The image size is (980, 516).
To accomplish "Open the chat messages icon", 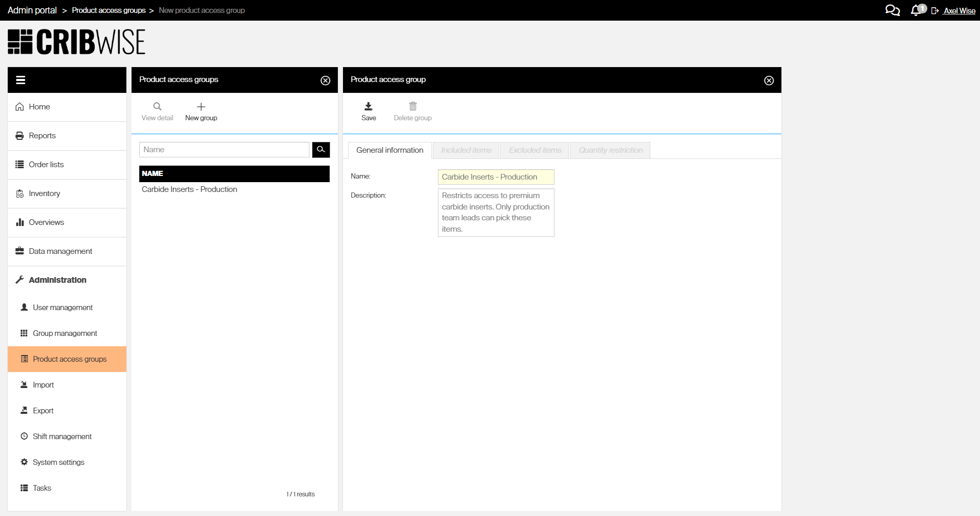I will tap(892, 10).
